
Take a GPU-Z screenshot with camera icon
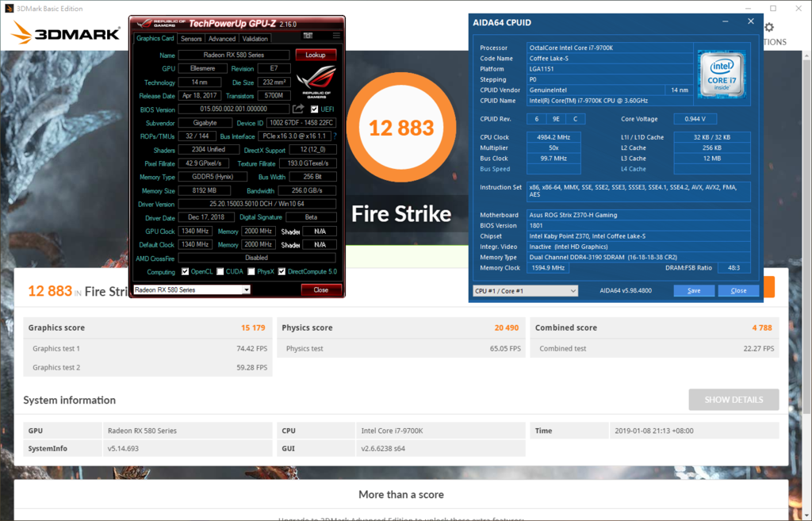[x=308, y=36]
